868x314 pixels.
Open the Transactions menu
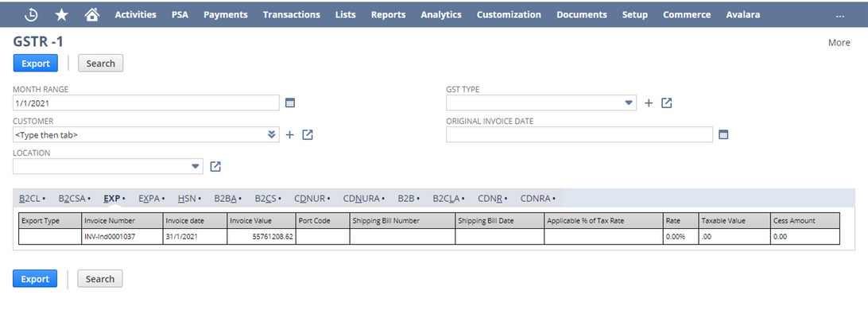coord(291,15)
